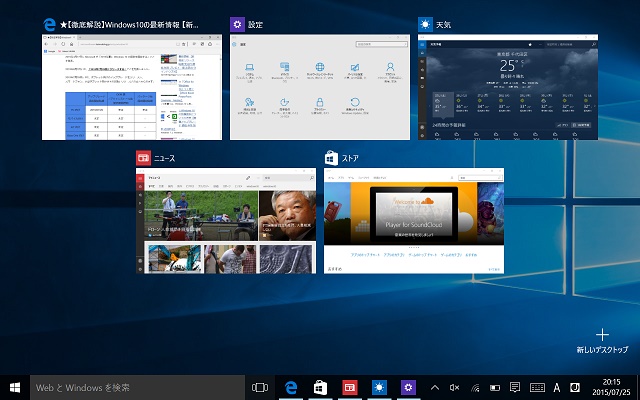This screenshot has width=640, height=400.
Task: Open the clock showing 20:15 2015/07/25
Action: [x=611, y=387]
